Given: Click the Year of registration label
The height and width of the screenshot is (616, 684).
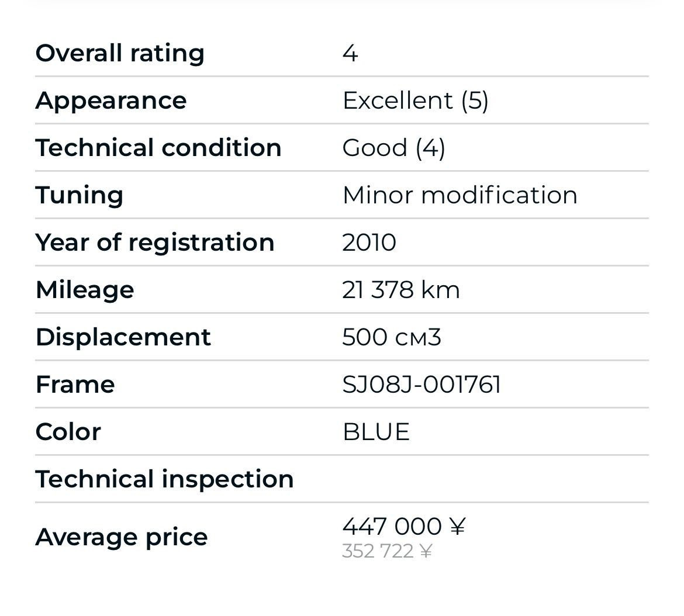Looking at the screenshot, I should (x=155, y=243).
